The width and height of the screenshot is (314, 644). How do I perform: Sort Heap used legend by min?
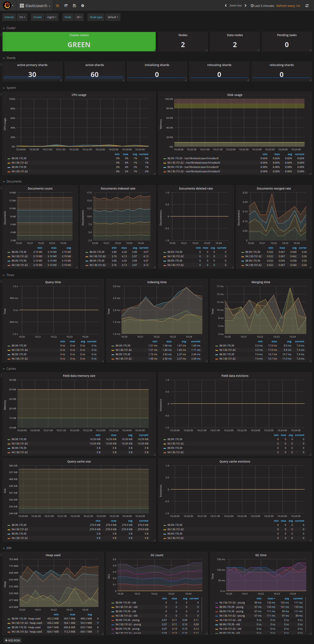(56, 615)
